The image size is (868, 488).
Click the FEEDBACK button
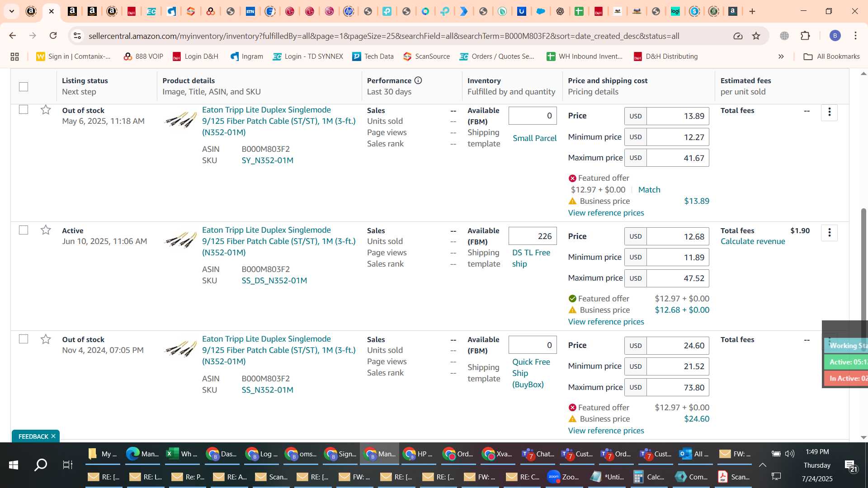tap(33, 436)
